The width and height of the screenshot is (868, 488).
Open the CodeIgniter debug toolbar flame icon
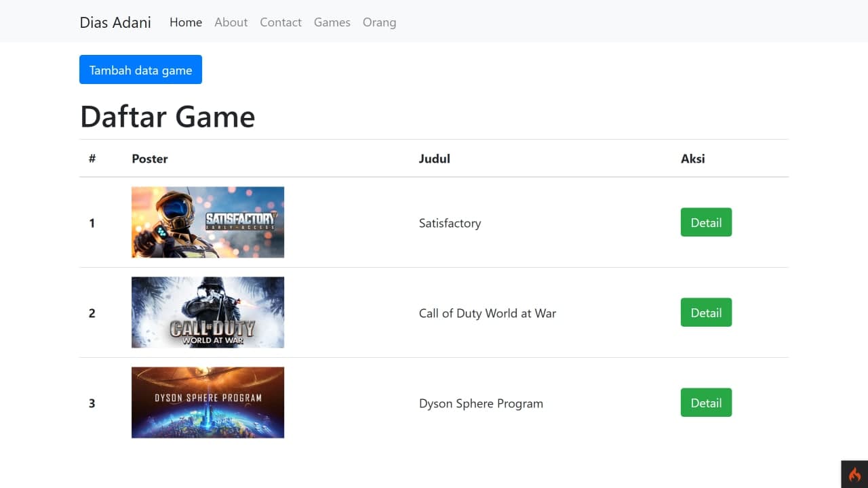[854, 474]
